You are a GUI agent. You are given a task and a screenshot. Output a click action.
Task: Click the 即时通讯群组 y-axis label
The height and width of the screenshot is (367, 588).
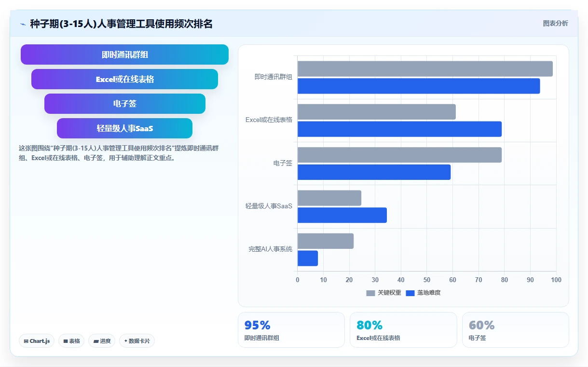pyautogui.click(x=273, y=77)
